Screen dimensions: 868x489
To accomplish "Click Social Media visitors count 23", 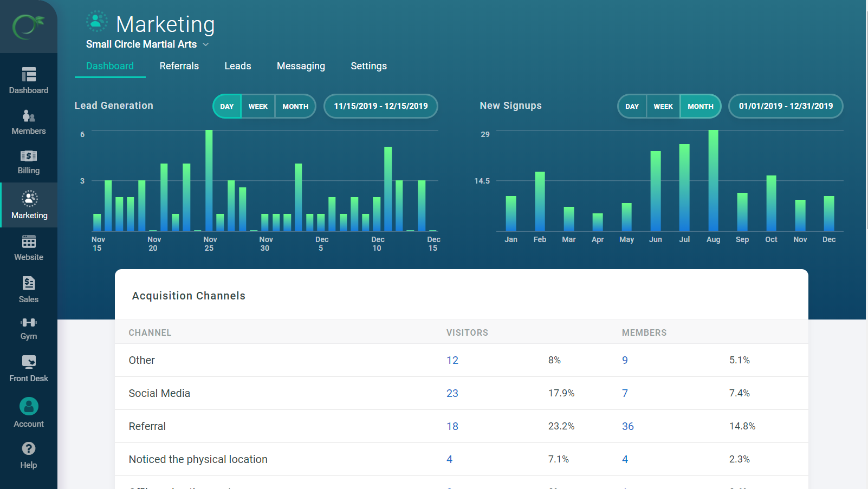I will (x=452, y=393).
